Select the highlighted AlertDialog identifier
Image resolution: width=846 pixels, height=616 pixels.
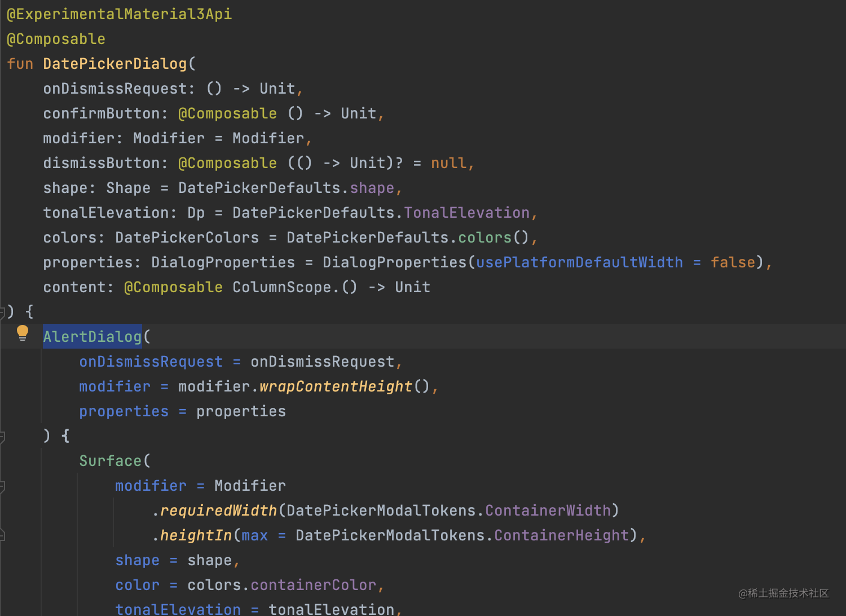click(x=92, y=336)
